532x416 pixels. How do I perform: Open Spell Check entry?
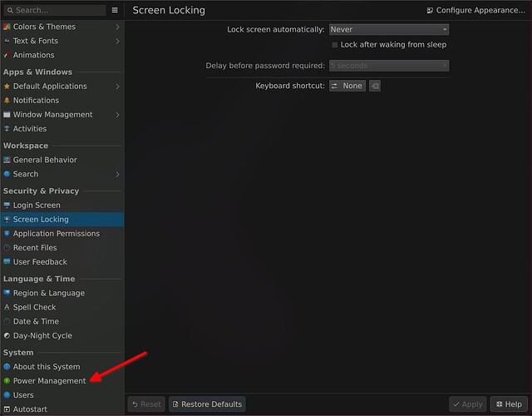pos(62,307)
